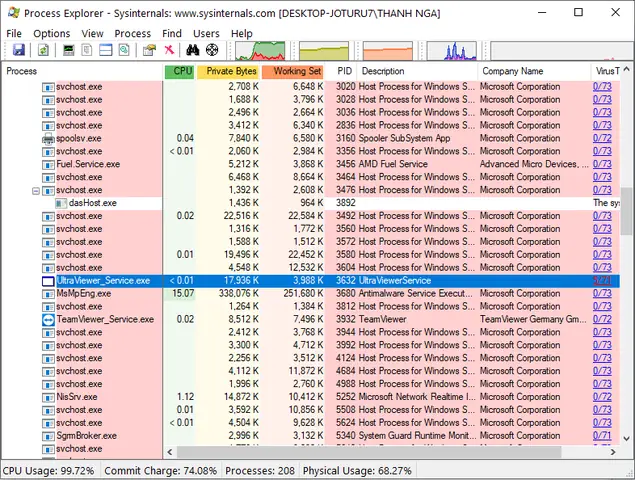Screen dimensions: 635x480
Task: Sort by the CPU column header
Action: tap(179, 71)
